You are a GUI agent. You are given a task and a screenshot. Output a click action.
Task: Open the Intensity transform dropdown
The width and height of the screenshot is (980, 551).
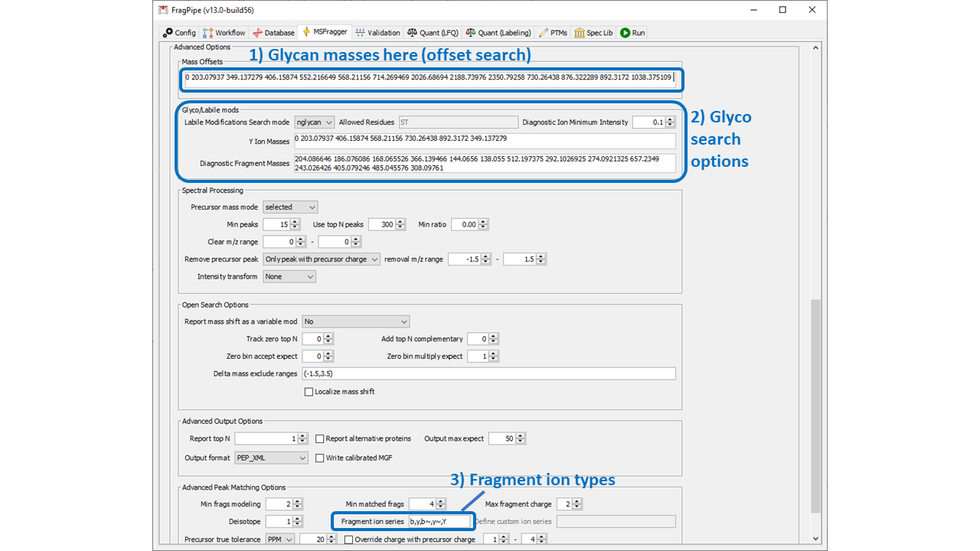(289, 277)
